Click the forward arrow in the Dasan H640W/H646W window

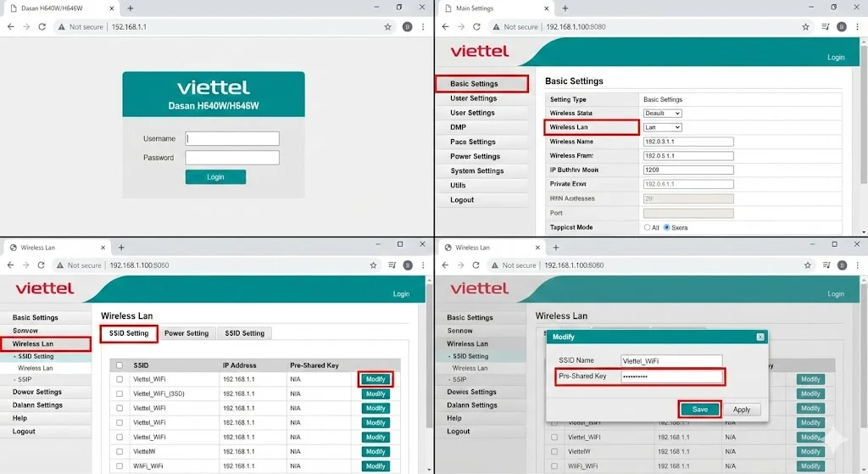coord(26,26)
